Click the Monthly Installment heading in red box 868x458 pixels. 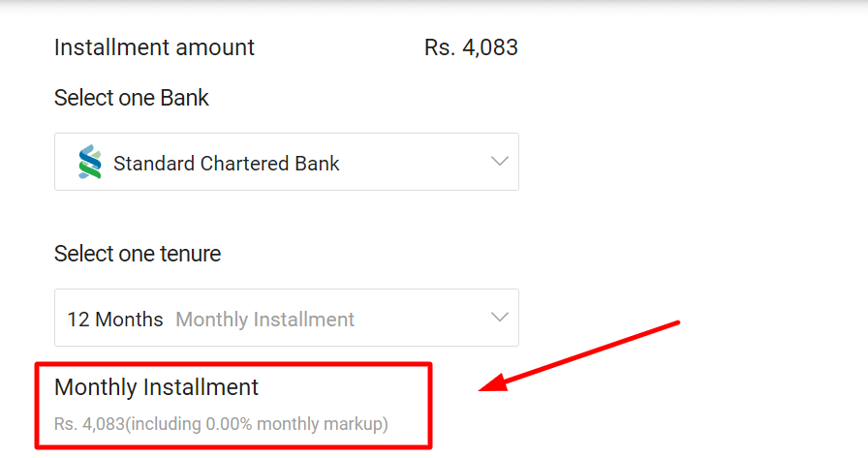[x=156, y=387]
